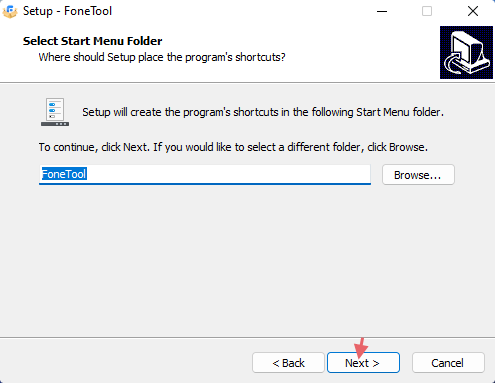Click the red arrow annotation above Next
The image size is (495, 383).
click(x=361, y=348)
